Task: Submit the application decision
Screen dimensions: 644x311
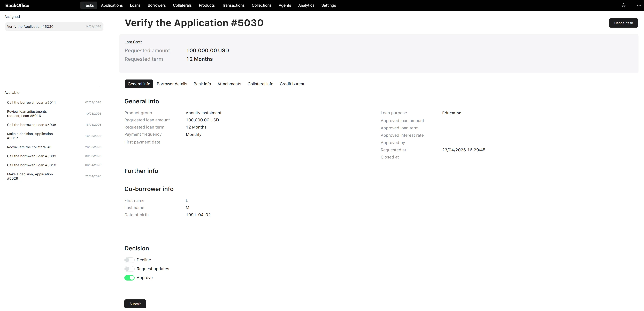Action: point(135,304)
